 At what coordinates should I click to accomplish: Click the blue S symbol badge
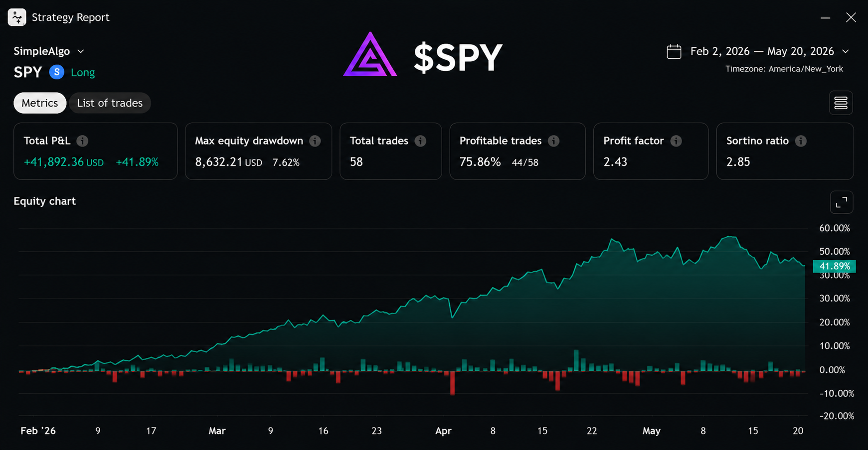pos(57,72)
